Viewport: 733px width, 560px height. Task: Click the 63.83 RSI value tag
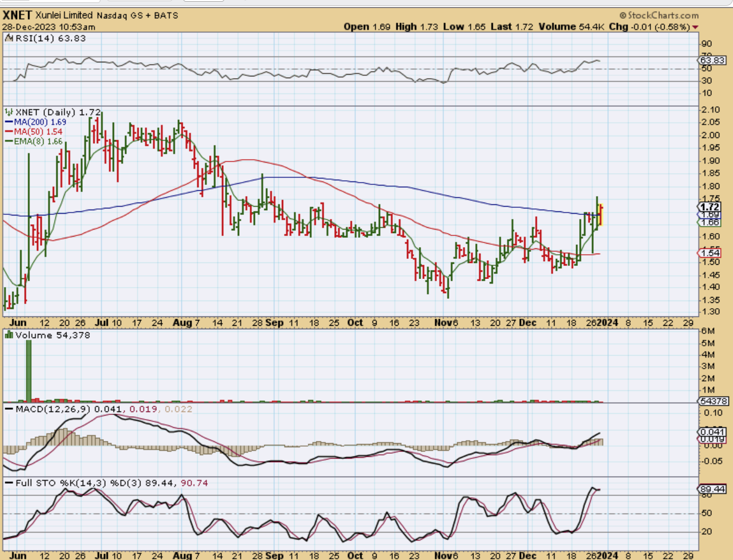coord(712,60)
